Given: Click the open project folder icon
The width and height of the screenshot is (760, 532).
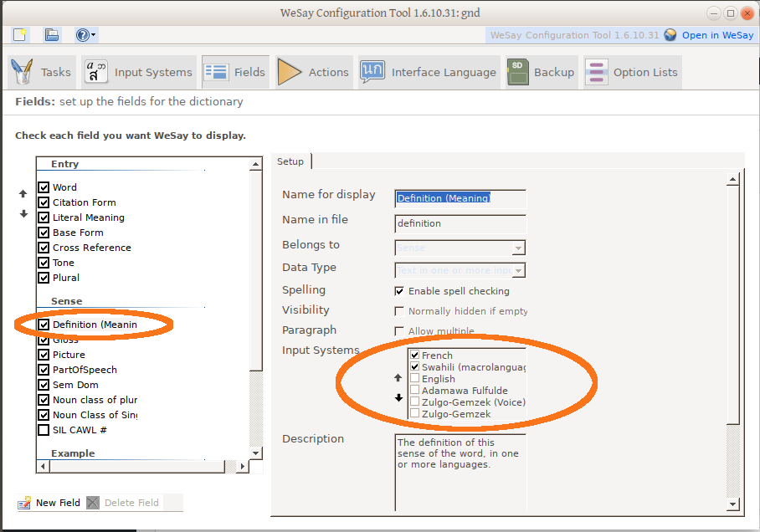Looking at the screenshot, I should click(52, 35).
